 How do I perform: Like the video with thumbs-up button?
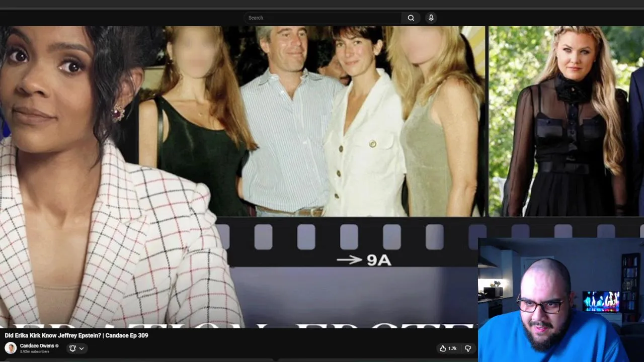coord(447,348)
